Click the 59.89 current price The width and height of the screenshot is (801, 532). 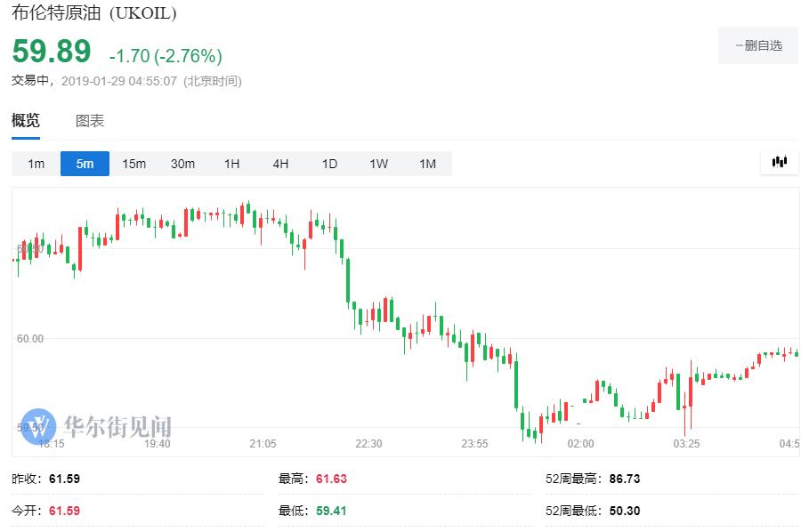[52, 52]
